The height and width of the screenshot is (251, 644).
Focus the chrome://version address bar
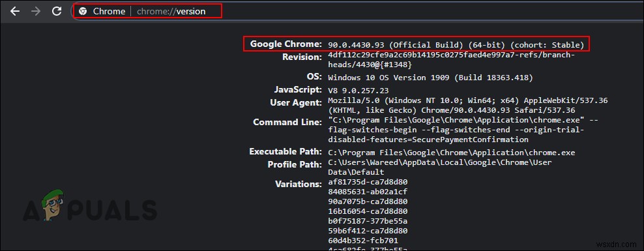click(357, 12)
